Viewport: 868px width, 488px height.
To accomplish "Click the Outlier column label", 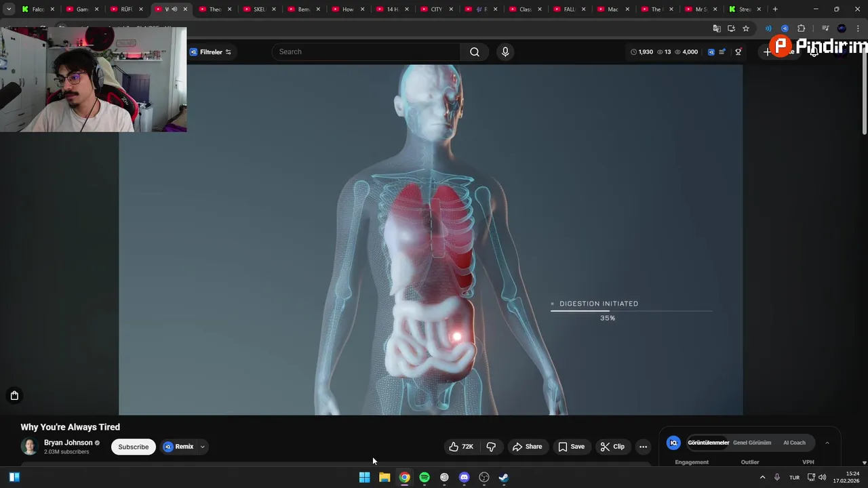I will click(x=750, y=462).
